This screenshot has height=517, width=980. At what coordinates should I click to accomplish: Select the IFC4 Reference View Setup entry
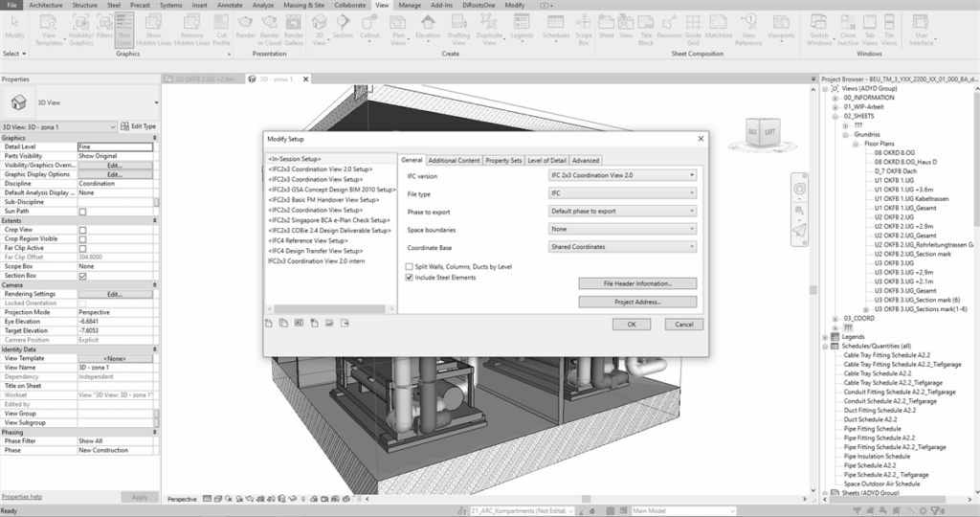[x=315, y=241]
